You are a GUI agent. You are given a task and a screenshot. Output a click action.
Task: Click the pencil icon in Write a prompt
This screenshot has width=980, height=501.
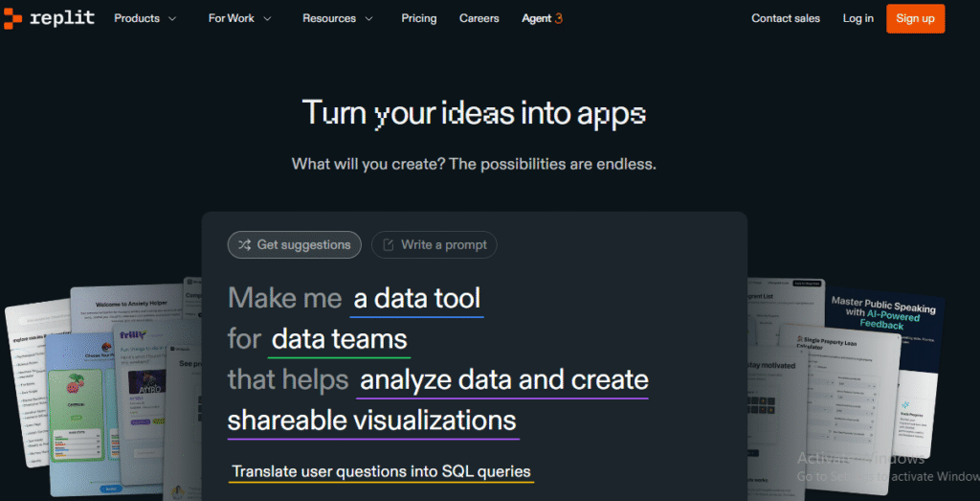389,245
